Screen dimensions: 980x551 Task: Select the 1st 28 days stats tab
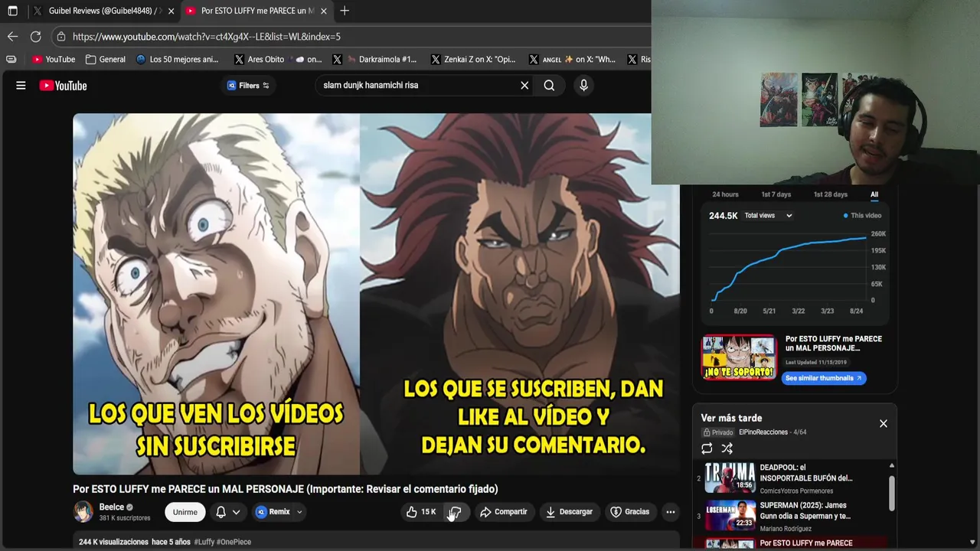(x=830, y=194)
